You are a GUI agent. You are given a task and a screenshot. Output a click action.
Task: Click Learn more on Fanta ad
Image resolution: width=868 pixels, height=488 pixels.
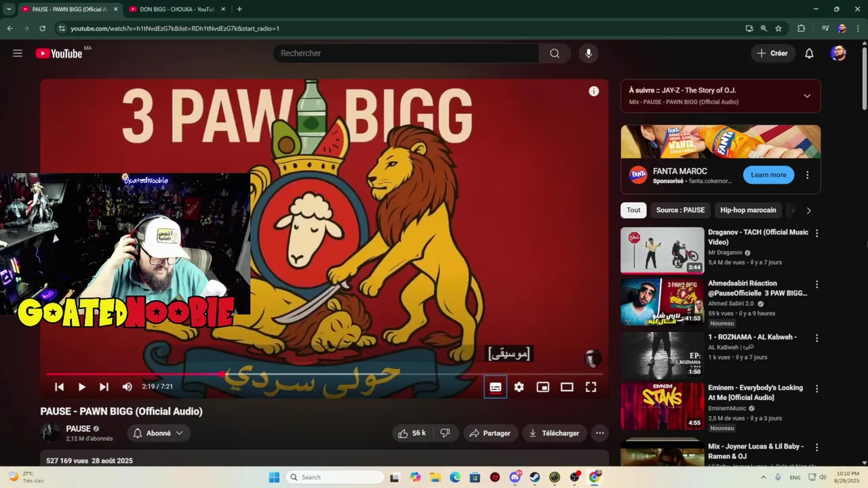coord(768,175)
